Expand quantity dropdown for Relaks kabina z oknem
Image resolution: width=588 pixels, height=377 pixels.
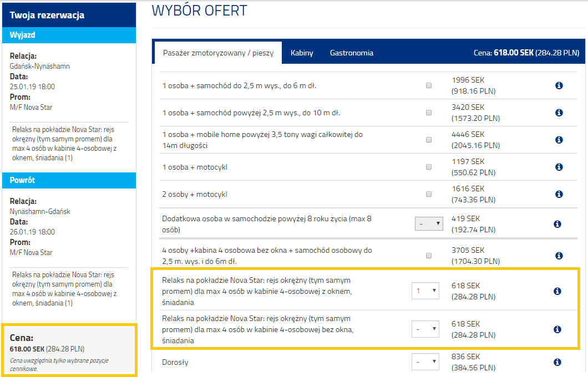[425, 291]
